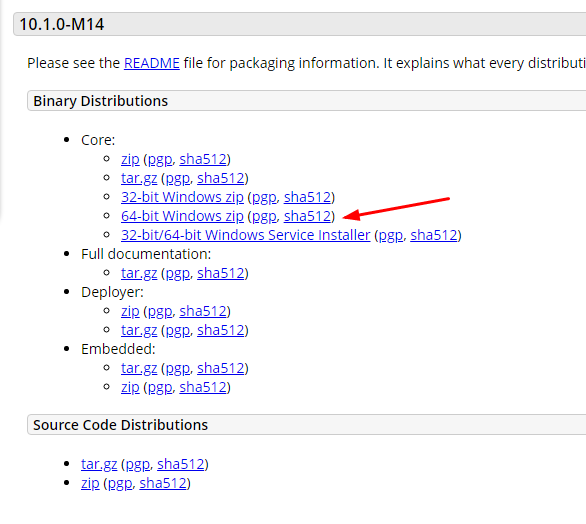Image resolution: width=586 pixels, height=524 pixels.
Task: Open sha512 for Full documentation tar.gz
Action: click(x=221, y=274)
